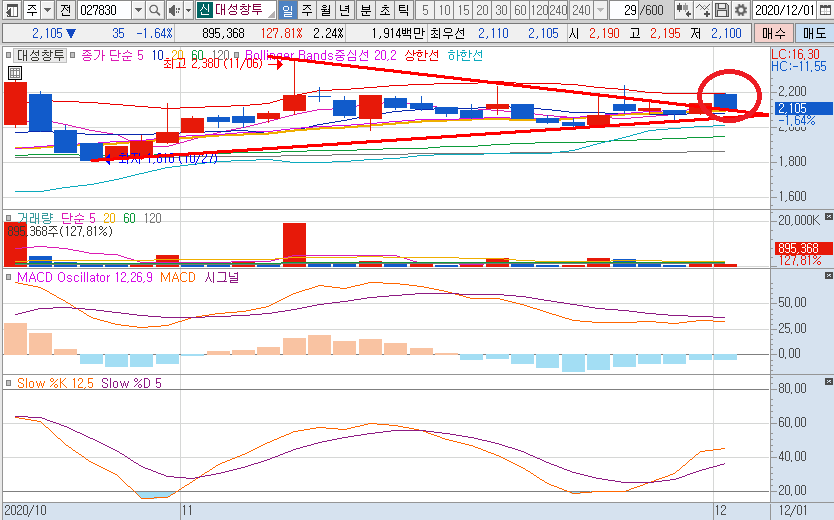Image resolution: width=834 pixels, height=520 pixels.
Task: Open the 주 market type dropdown
Action: click(x=48, y=10)
